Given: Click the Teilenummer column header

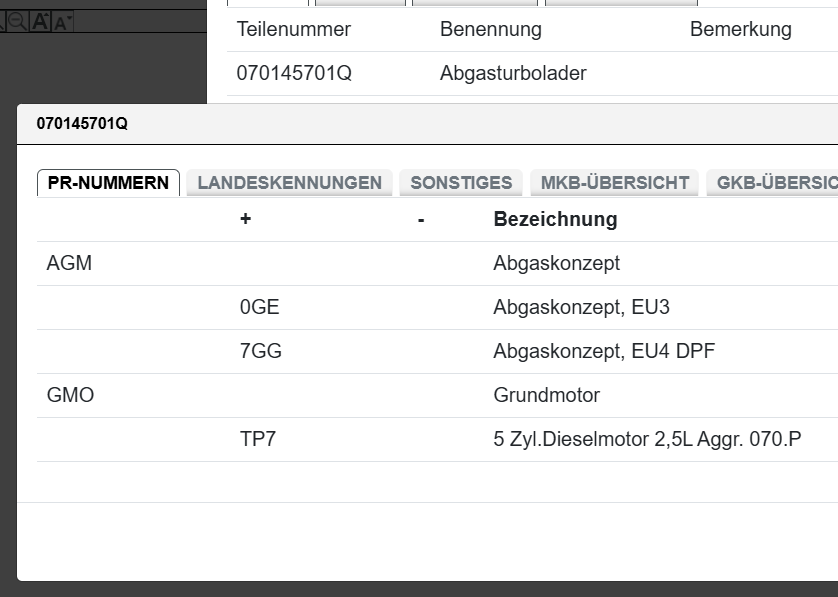Looking at the screenshot, I should (x=294, y=29).
